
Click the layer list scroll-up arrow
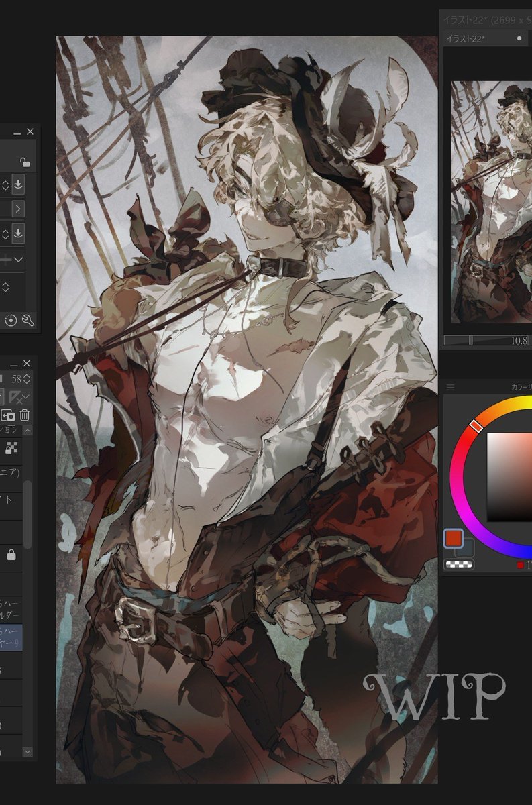28,431
